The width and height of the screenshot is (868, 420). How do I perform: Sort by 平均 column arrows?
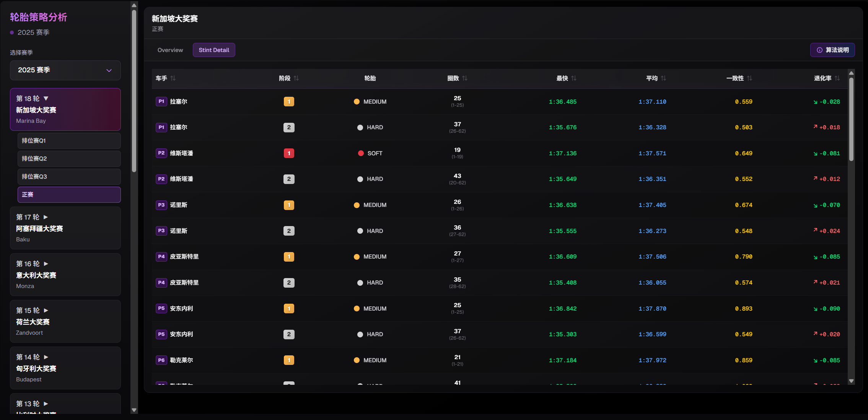click(663, 78)
